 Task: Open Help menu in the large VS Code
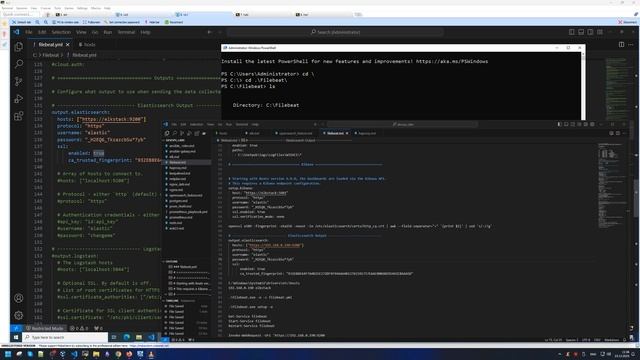(145, 32)
